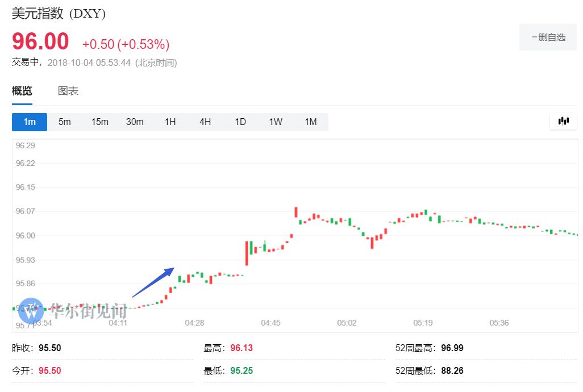Click the 删自选 remove-from-watchlist button
The image size is (583, 392).
548,37
